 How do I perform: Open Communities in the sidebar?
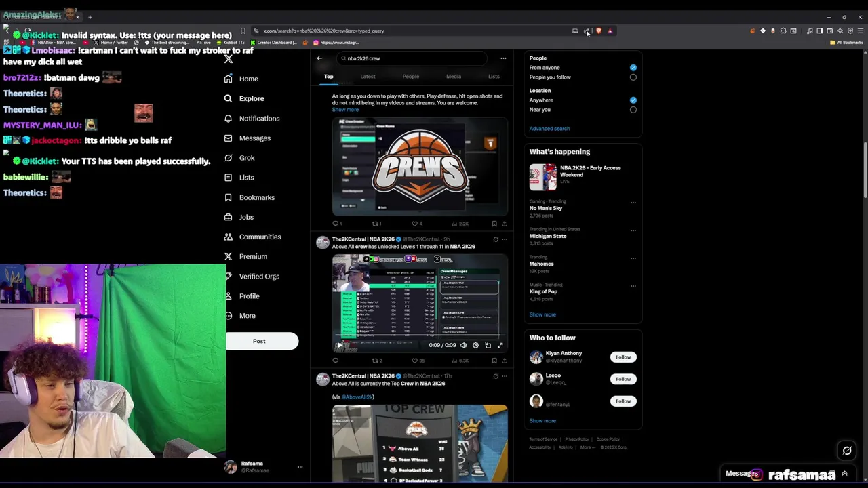pyautogui.click(x=252, y=237)
